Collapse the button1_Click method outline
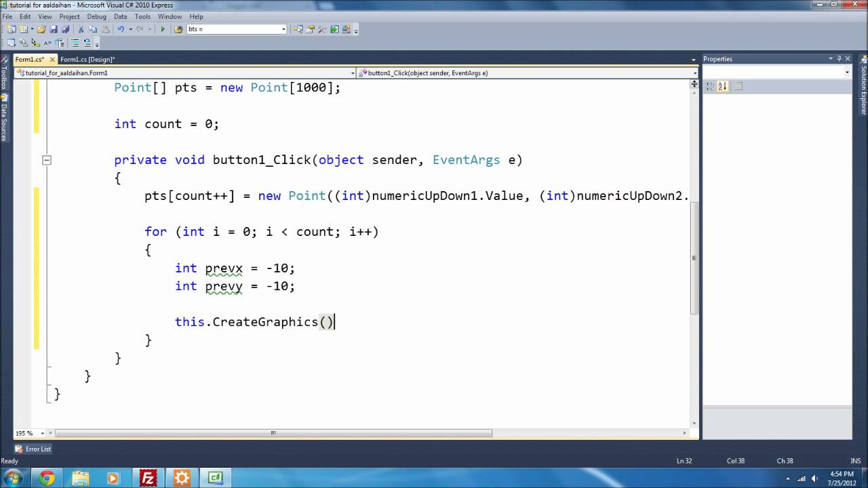This screenshot has width=868, height=488. [47, 161]
